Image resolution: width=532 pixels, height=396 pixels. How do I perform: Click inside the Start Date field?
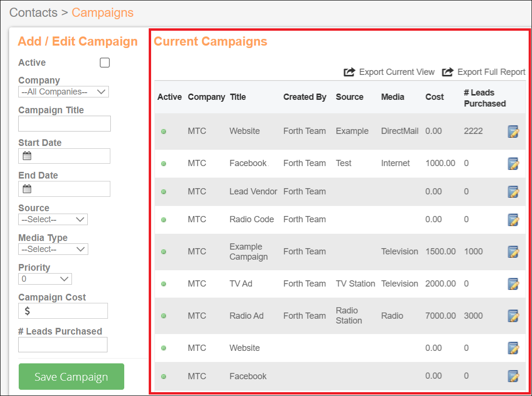pyautogui.click(x=64, y=156)
